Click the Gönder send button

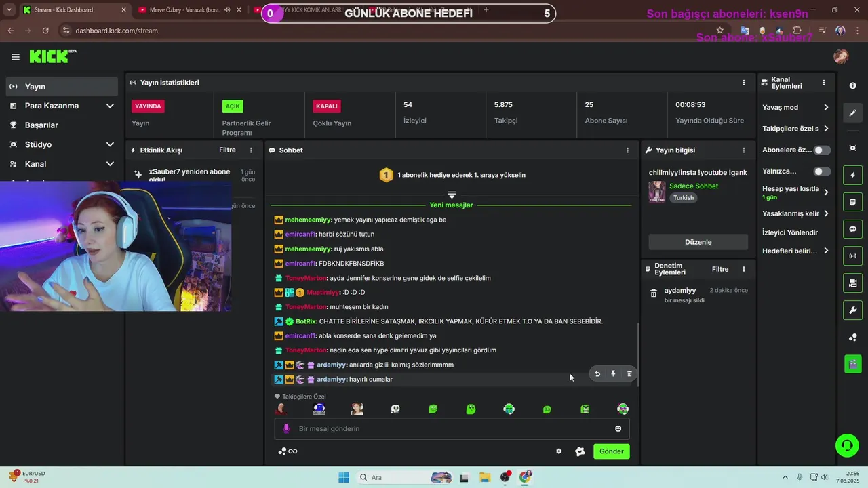point(611,451)
